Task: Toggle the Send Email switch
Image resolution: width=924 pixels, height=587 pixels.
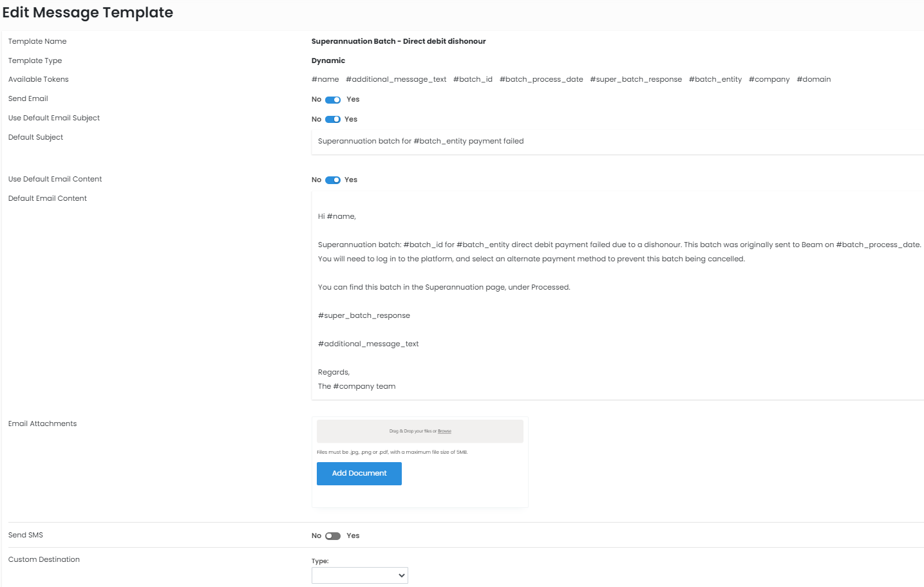Action: point(333,100)
